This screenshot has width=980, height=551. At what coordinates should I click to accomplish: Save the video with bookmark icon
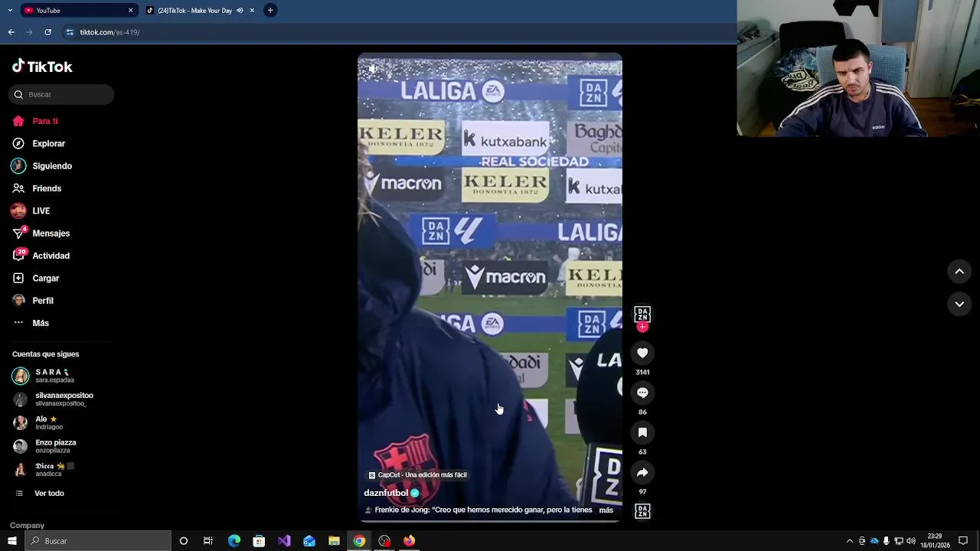pyautogui.click(x=642, y=432)
